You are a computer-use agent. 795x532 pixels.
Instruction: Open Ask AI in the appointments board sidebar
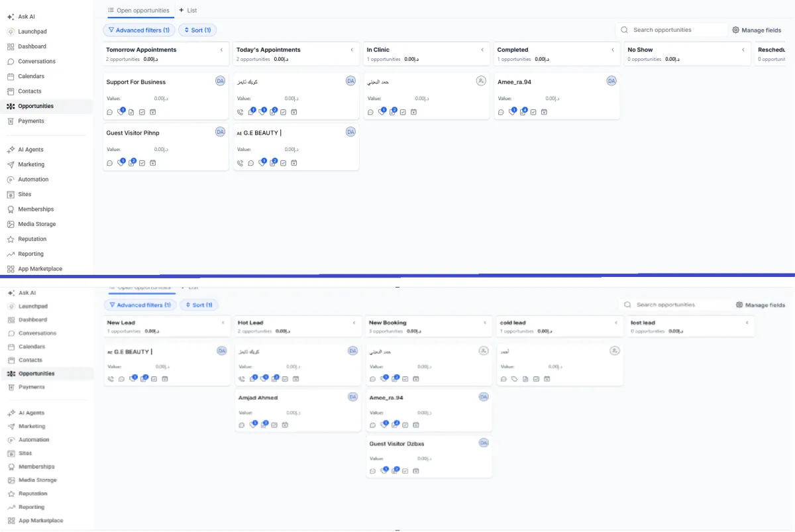point(27,17)
